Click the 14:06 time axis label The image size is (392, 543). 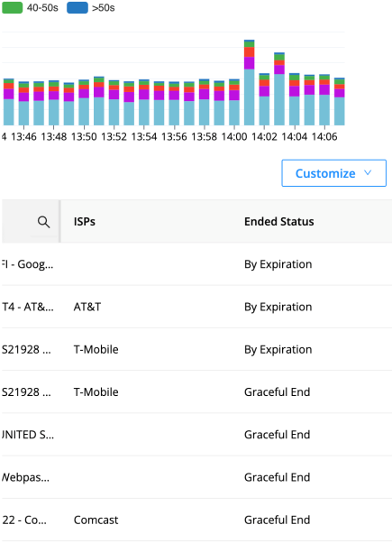coord(324,137)
